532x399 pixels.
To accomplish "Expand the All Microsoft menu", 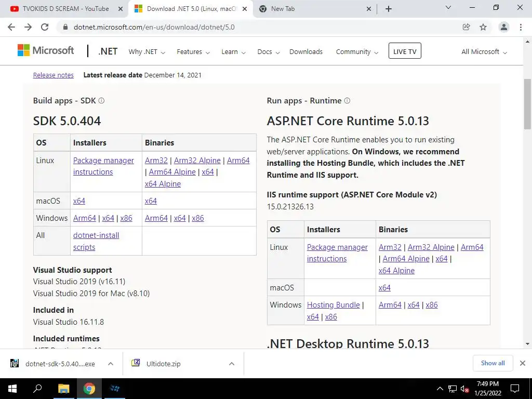I will pyautogui.click(x=484, y=52).
